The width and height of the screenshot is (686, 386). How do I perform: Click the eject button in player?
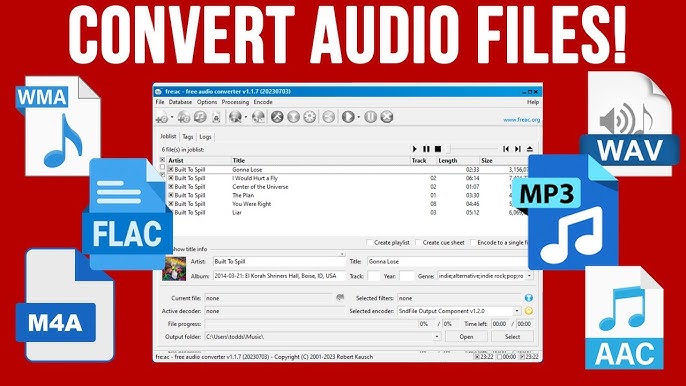pos(529,149)
